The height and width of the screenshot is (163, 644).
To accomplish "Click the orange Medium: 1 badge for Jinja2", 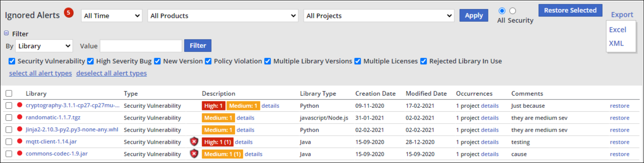I will click(218, 130).
